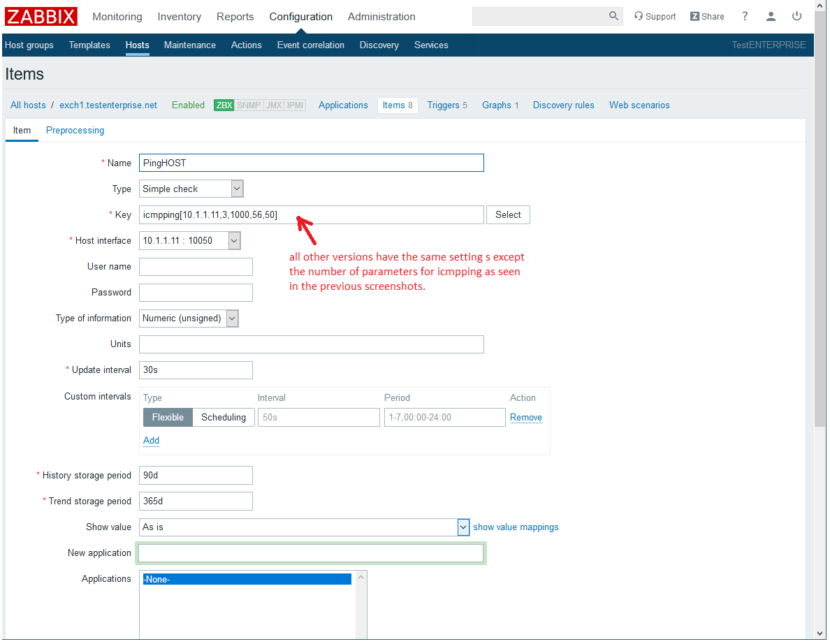Click the search magnifier icon
Screen dimensions: 830x644
click(613, 16)
